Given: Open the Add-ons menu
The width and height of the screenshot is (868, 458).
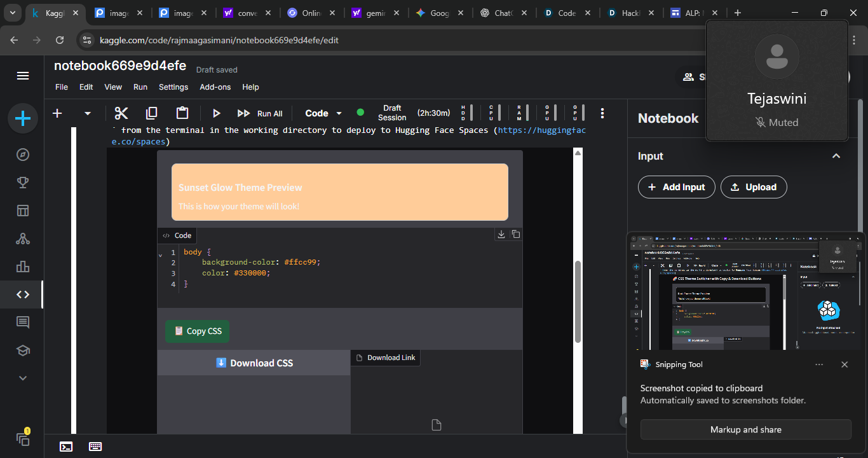Looking at the screenshot, I should tap(215, 87).
